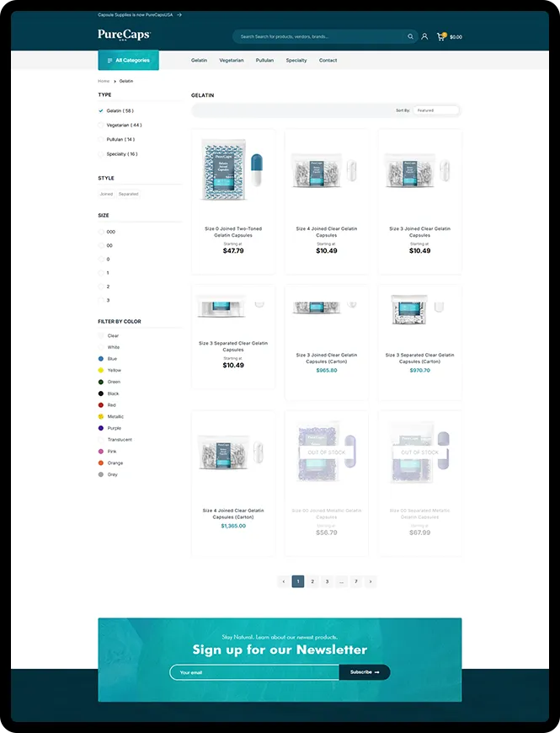Select size 000 filter
Screen dimensions: 560x733
[x=101, y=232]
